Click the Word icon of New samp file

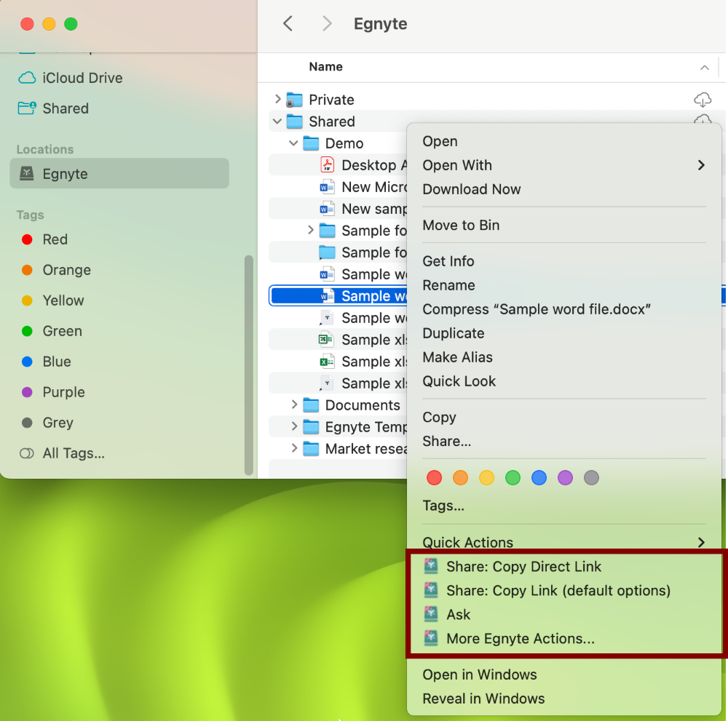click(x=328, y=208)
